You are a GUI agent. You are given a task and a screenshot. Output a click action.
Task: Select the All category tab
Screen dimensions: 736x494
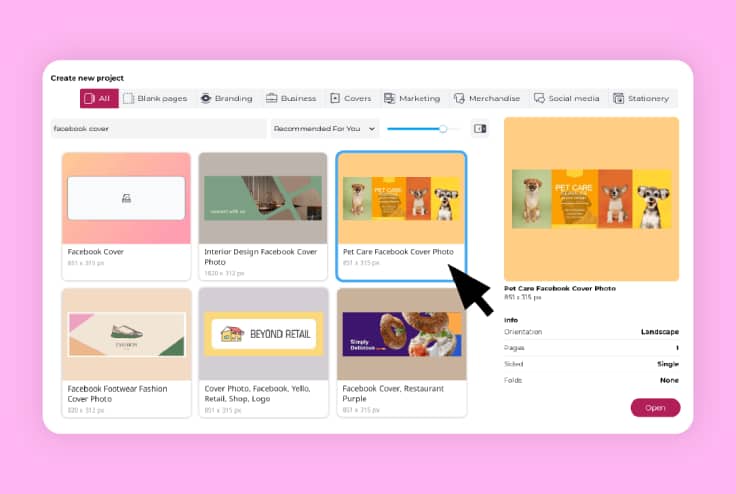(98, 98)
